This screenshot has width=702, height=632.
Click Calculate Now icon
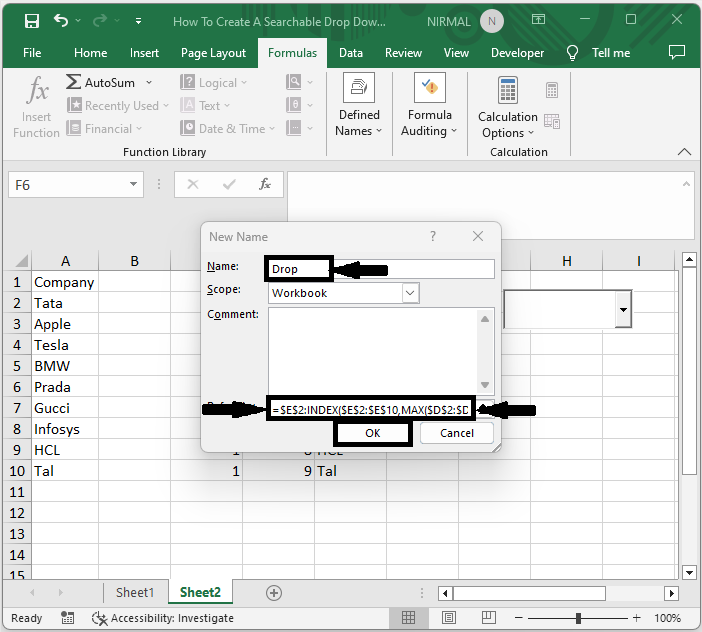click(x=552, y=90)
